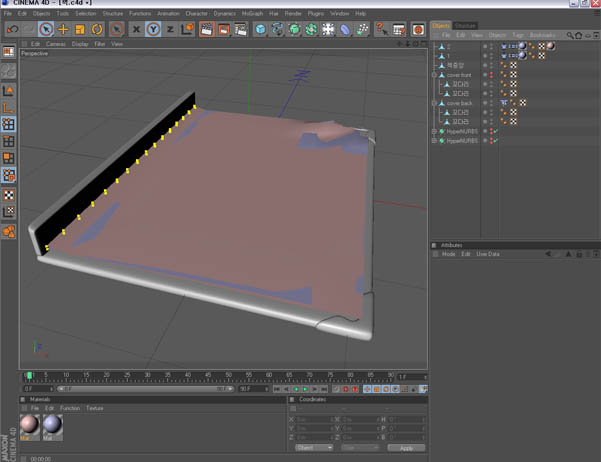This screenshot has height=462, width=601.
Task: Select the Move tool in top toolbar
Action: [x=63, y=30]
